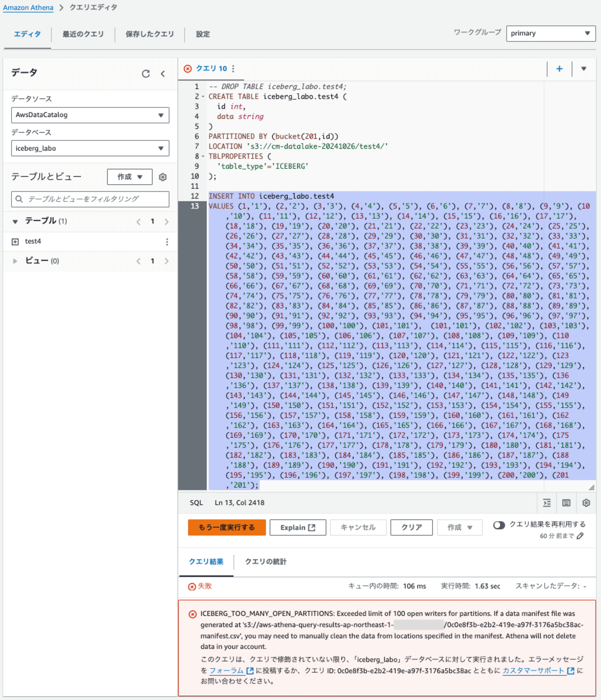601x700 pixels.
Task: Refresh the data panel
Action: click(x=146, y=73)
